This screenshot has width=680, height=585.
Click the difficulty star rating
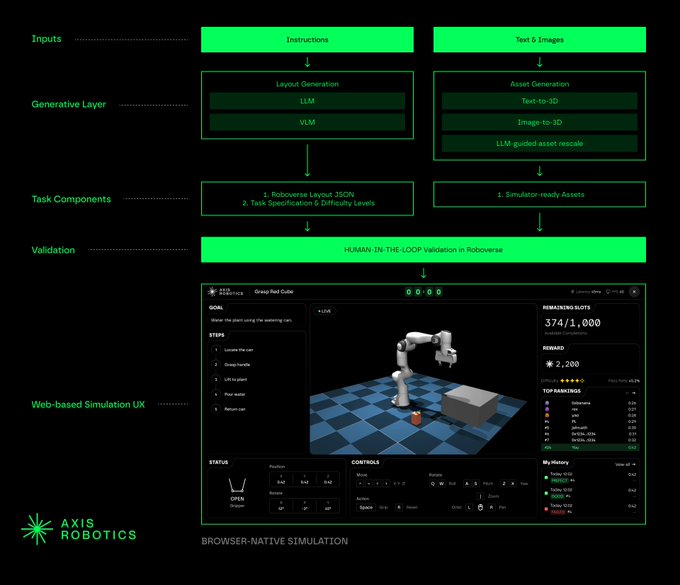tap(572, 380)
